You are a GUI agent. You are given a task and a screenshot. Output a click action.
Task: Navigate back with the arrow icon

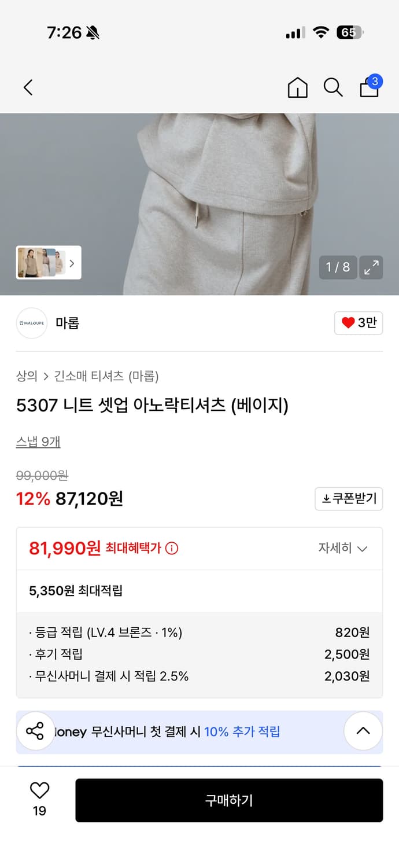(x=27, y=87)
